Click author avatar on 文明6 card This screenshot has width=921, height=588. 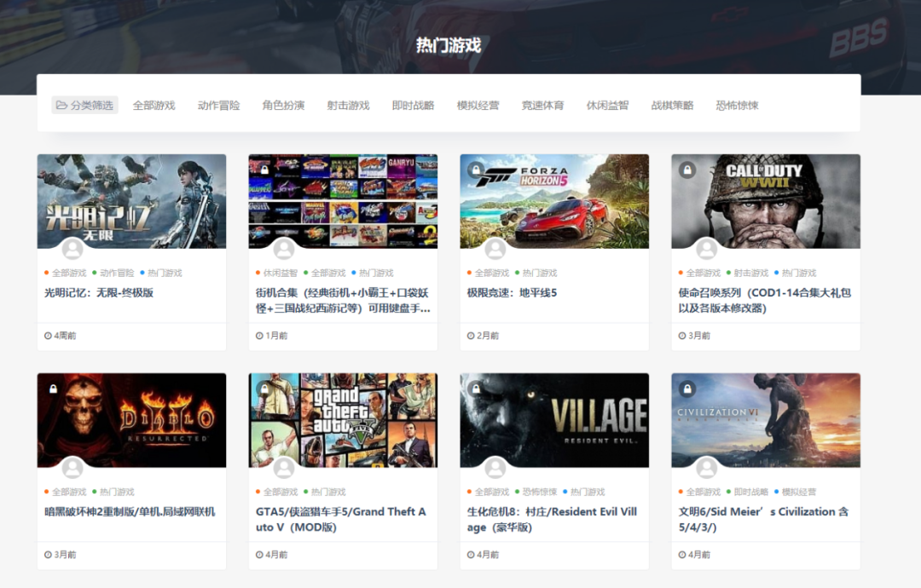pos(707,468)
